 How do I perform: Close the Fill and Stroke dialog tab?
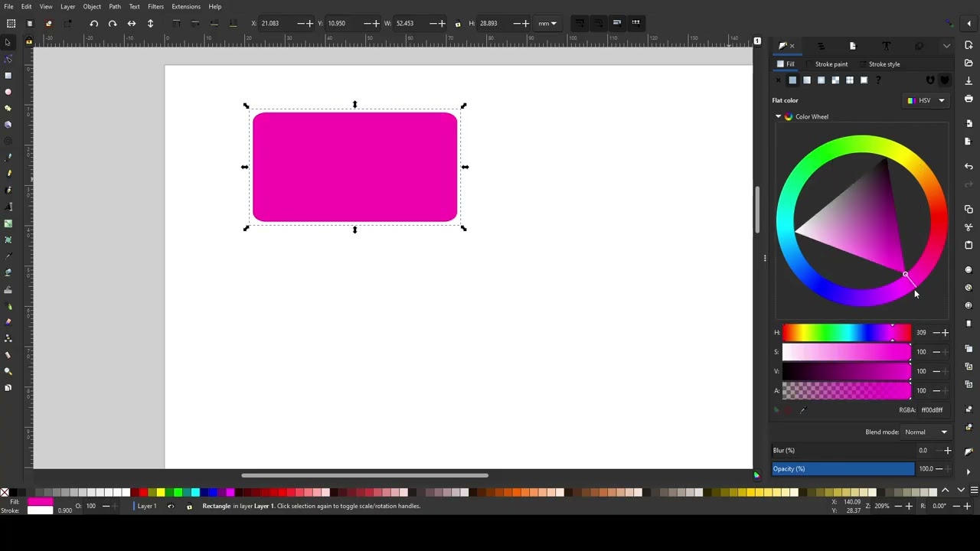(792, 46)
